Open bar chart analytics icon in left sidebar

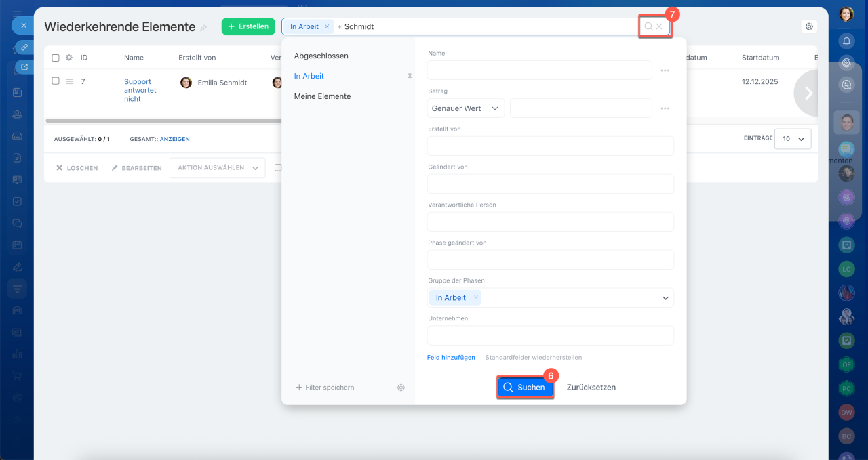pyautogui.click(x=18, y=354)
